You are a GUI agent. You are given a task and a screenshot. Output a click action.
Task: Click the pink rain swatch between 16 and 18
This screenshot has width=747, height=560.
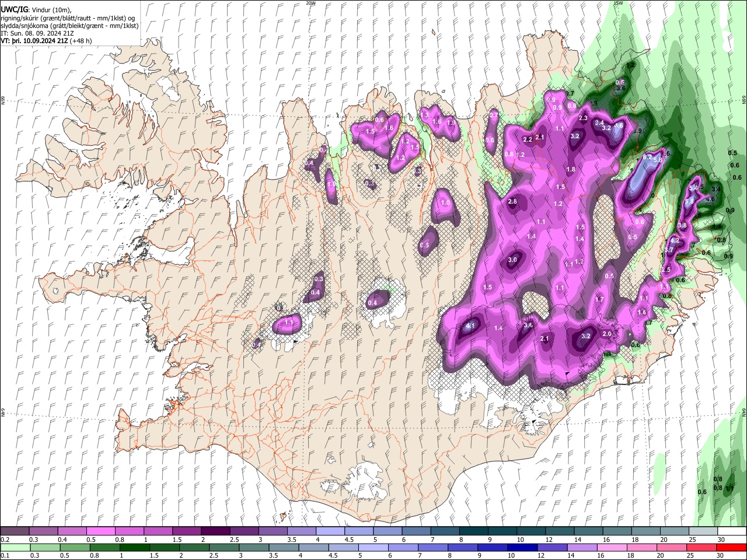(x=612, y=547)
